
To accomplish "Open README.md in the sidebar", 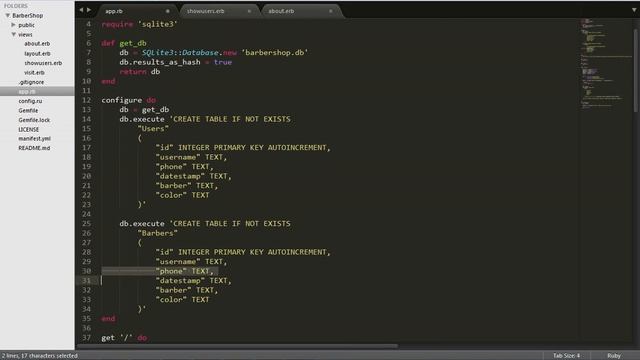I will click(x=34, y=148).
